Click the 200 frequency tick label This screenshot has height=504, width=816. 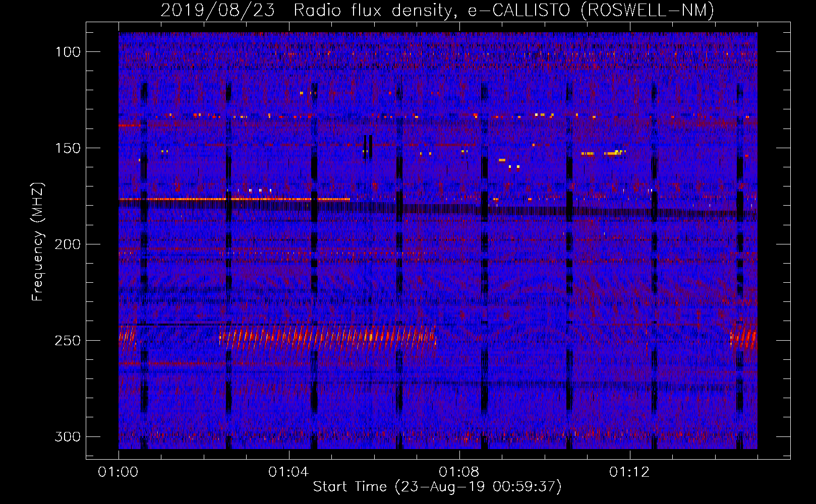[x=67, y=244]
